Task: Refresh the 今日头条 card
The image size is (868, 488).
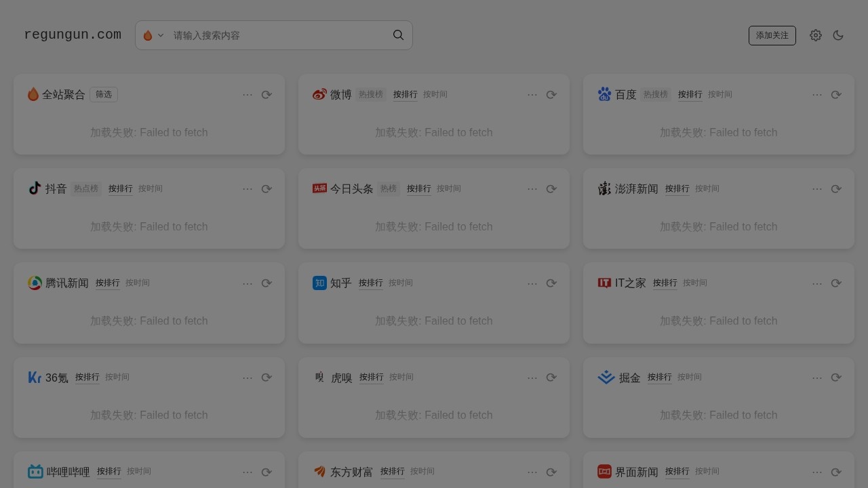Action: coord(551,189)
